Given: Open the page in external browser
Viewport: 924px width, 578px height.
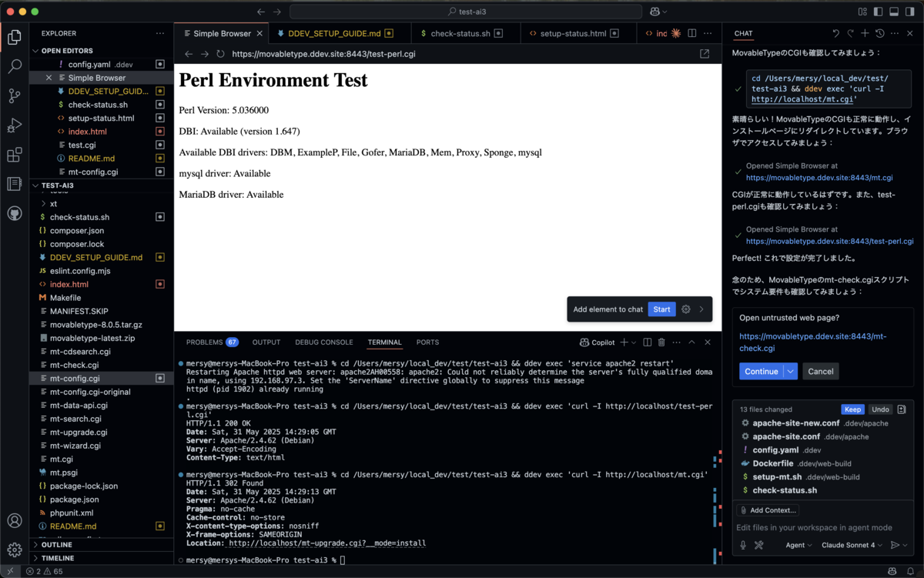Looking at the screenshot, I should [705, 54].
